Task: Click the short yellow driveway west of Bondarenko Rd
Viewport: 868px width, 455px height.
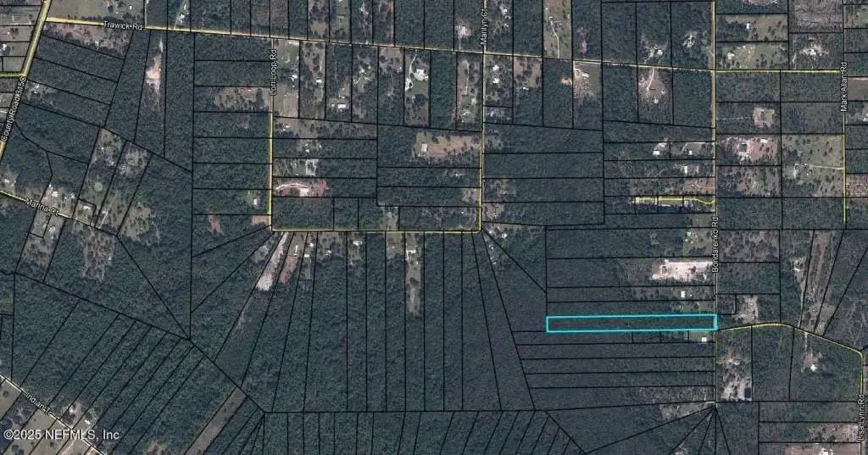Action: (674, 201)
